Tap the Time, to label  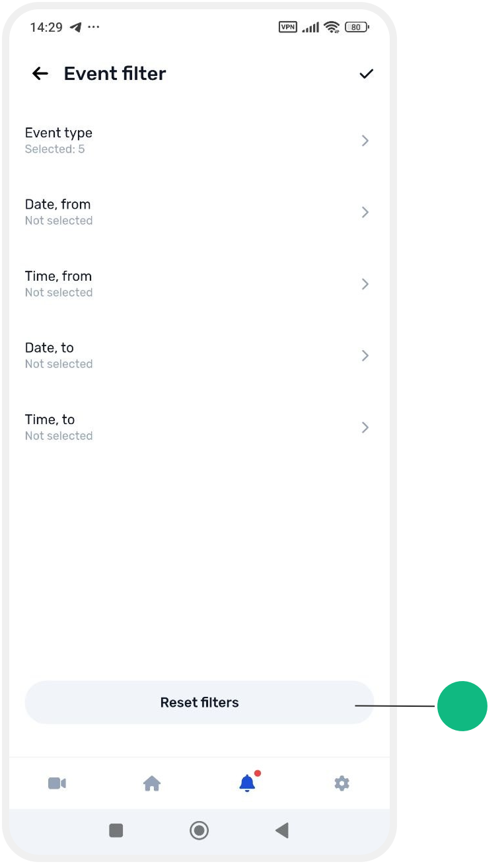(50, 419)
